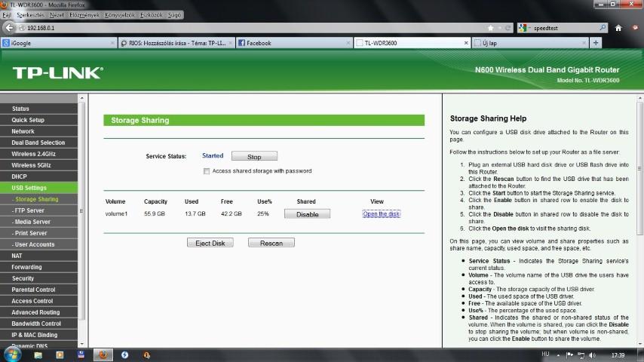Toggle Access shared storage with password
Viewport: 644px width, 362px height.
click(207, 171)
